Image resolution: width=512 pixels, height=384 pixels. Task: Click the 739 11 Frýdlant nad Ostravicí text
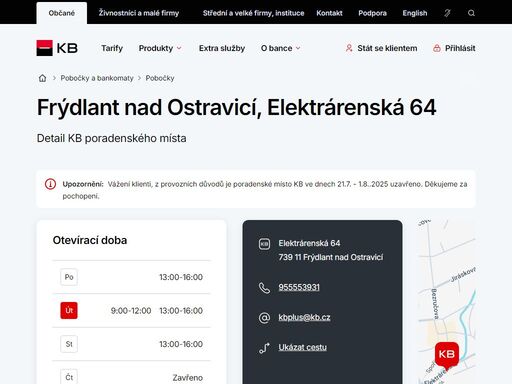pos(331,257)
